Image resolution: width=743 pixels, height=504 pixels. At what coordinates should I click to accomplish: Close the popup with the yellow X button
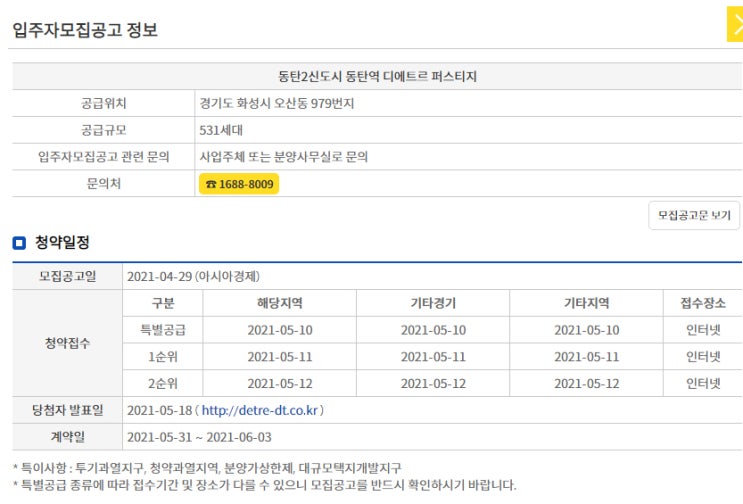[735, 24]
